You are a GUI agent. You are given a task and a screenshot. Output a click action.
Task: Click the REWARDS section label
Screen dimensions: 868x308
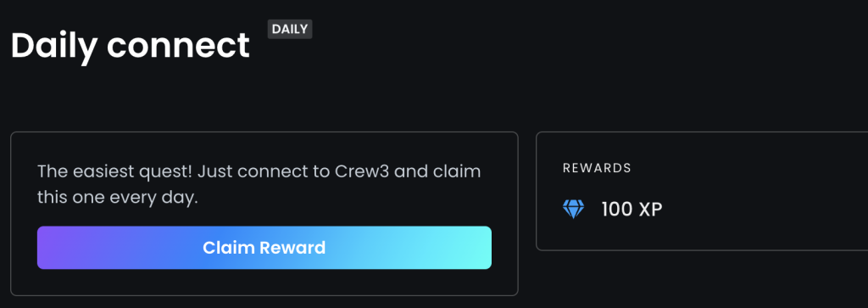[x=597, y=168]
